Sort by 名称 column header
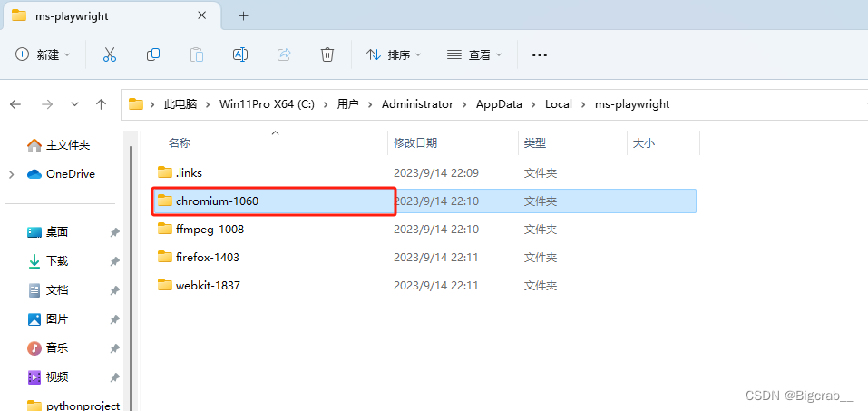Image resolution: width=868 pixels, height=411 pixels. [x=180, y=143]
